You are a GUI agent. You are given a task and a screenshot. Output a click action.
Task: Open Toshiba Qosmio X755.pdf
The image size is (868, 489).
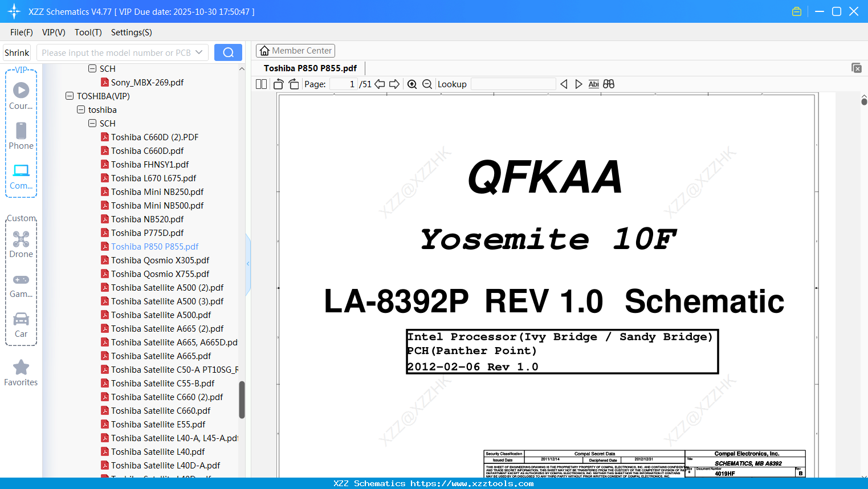(160, 274)
